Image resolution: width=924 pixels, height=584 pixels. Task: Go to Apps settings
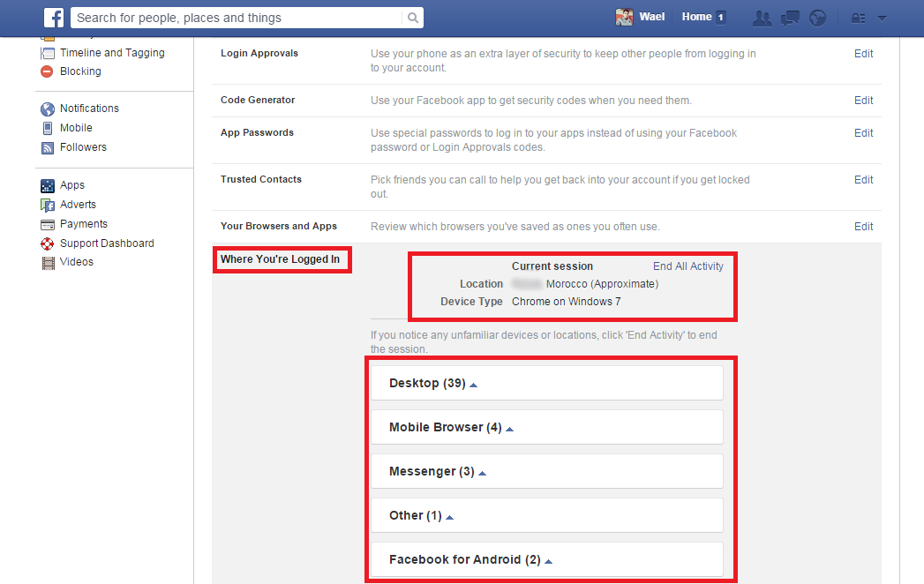pos(71,185)
